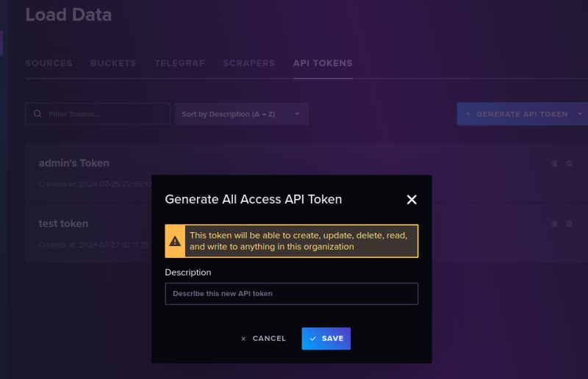Viewport: 588px width, 379px height.
Task: Select the Scrapers tab
Action: tap(249, 63)
